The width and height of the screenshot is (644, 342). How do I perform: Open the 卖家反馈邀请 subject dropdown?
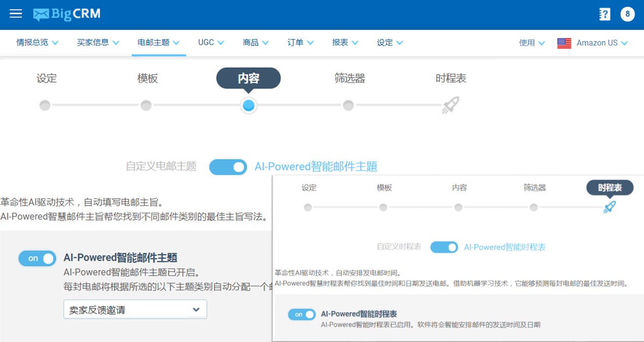135,309
